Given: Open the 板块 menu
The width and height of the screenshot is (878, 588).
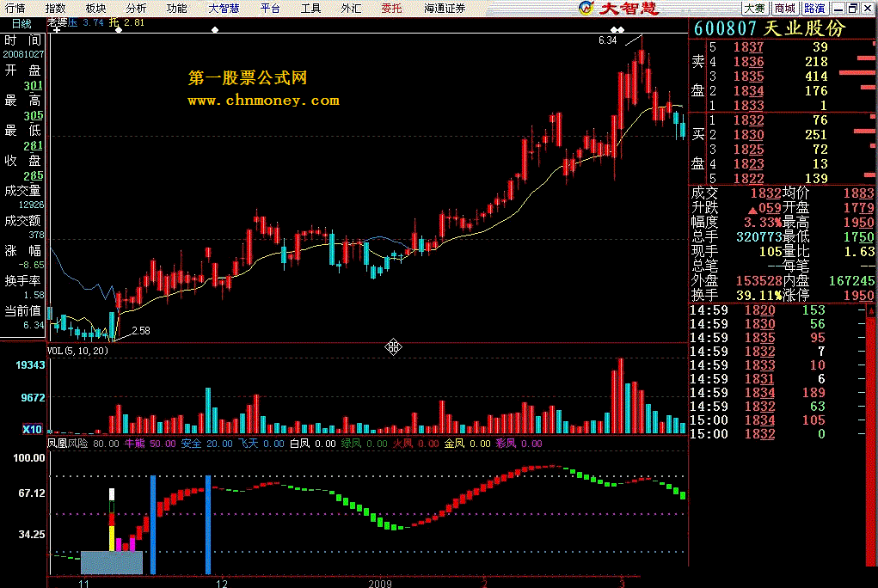Looking at the screenshot, I should click(x=95, y=9).
